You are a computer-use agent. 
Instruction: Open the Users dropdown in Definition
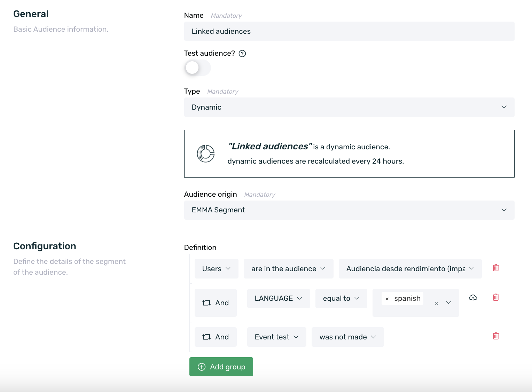(216, 269)
